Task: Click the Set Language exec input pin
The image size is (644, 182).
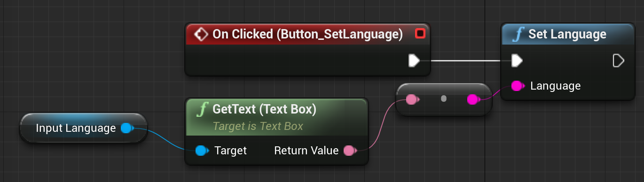Action: click(x=517, y=61)
